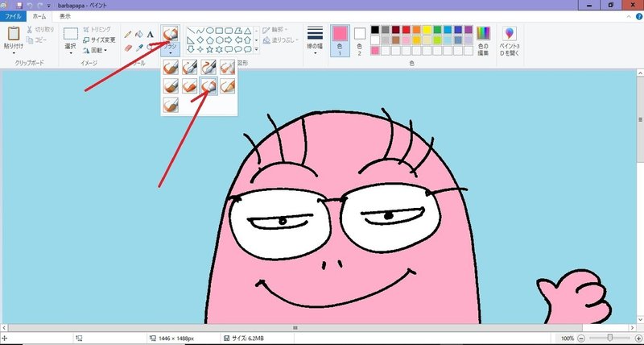Click the トリミング crop button
This screenshot has width=644, height=345.
pos(97,30)
